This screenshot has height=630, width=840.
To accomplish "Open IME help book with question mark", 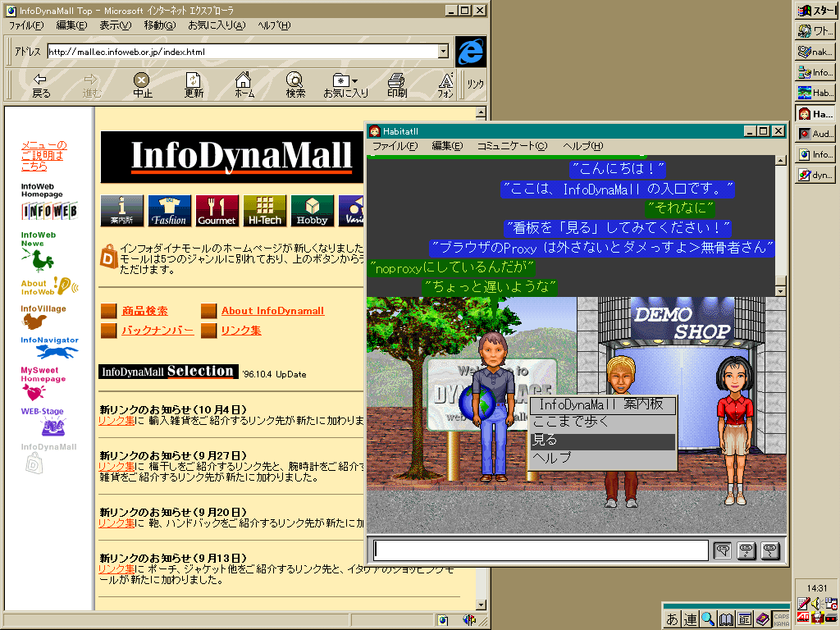I will 762,619.
